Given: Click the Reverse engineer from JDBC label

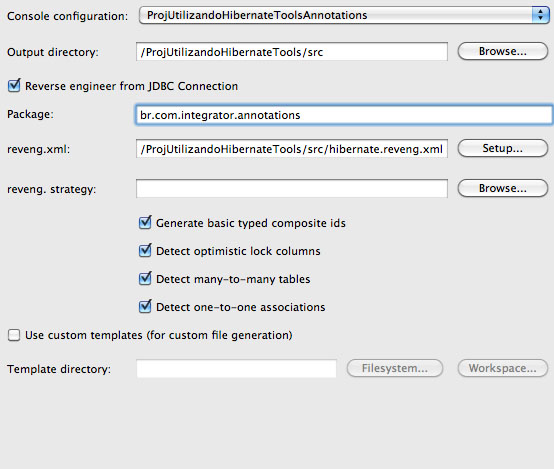Looking at the screenshot, I should click(131, 86).
